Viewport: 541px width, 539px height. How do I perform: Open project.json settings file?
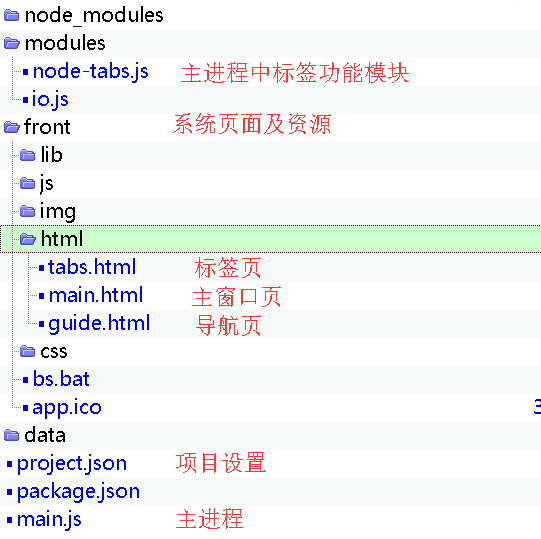pyautogui.click(x=72, y=464)
